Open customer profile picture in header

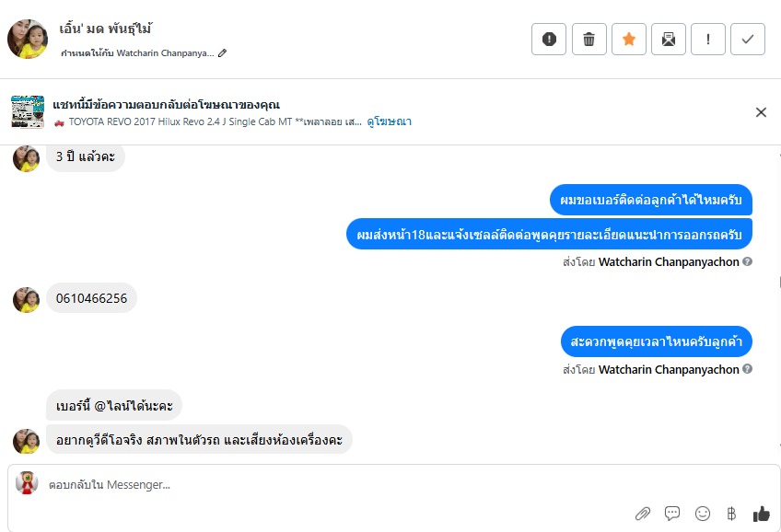(28, 39)
